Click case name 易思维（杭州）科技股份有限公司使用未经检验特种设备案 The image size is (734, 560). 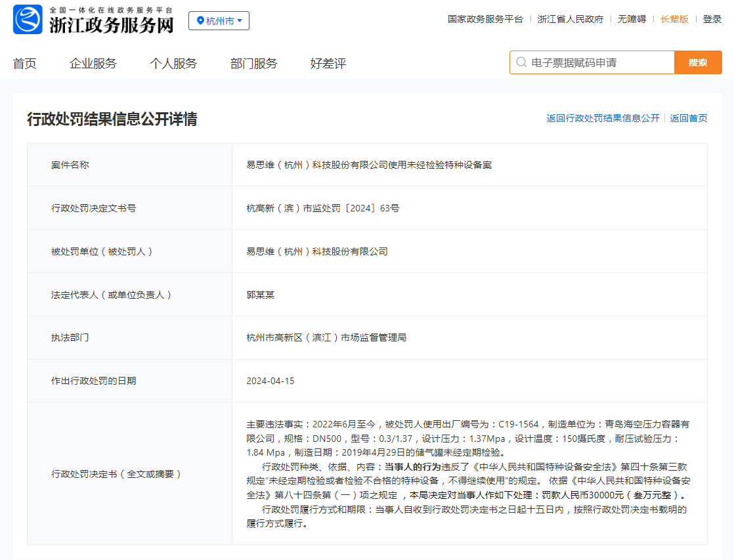(370, 165)
